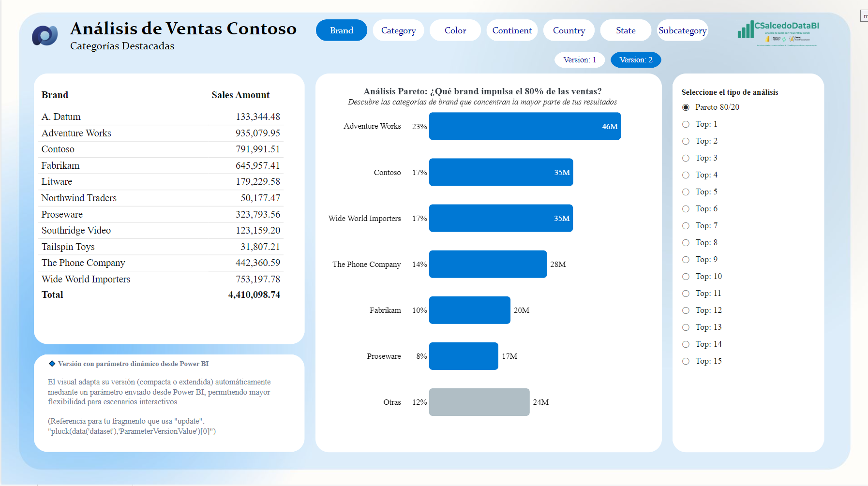
Task: Click the Deneb declarative visualization icon
Action: tap(792, 39)
